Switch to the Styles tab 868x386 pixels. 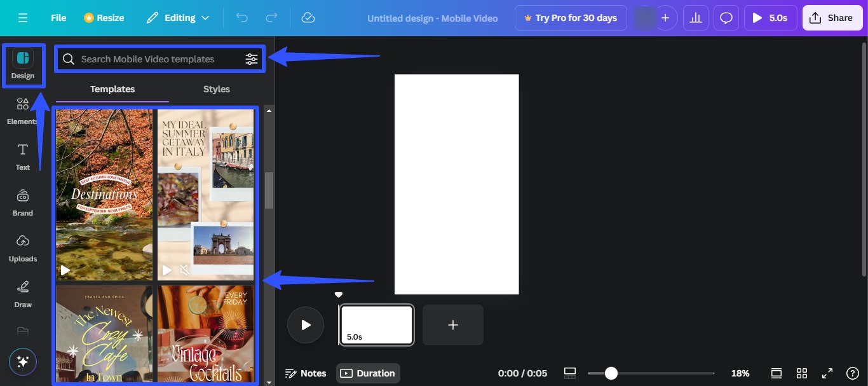pyautogui.click(x=216, y=89)
